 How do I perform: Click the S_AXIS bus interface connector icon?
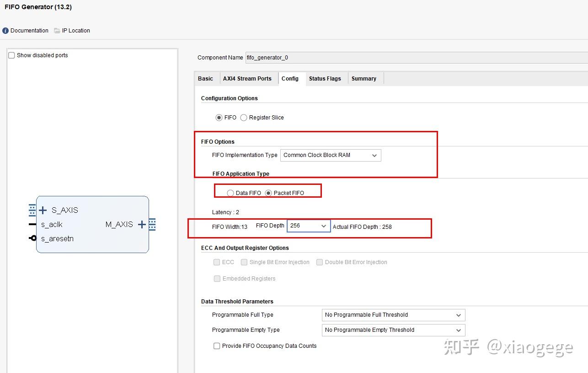click(x=32, y=210)
